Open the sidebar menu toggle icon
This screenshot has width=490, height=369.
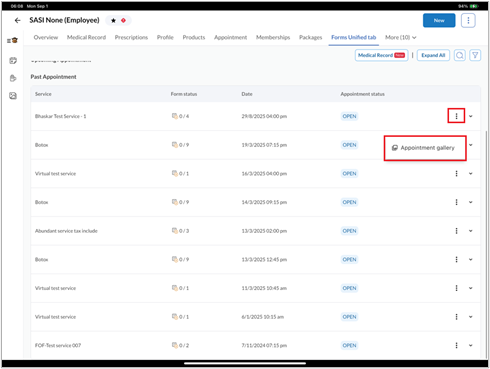(12, 41)
